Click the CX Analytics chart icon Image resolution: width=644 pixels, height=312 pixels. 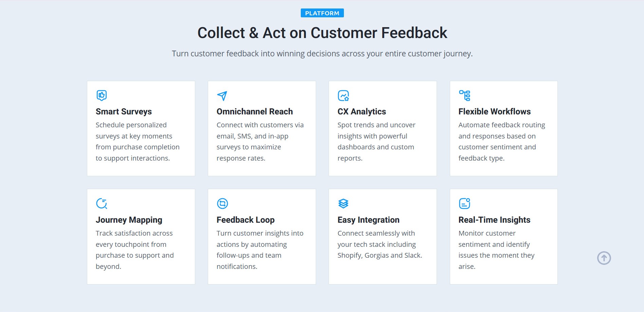click(x=343, y=95)
